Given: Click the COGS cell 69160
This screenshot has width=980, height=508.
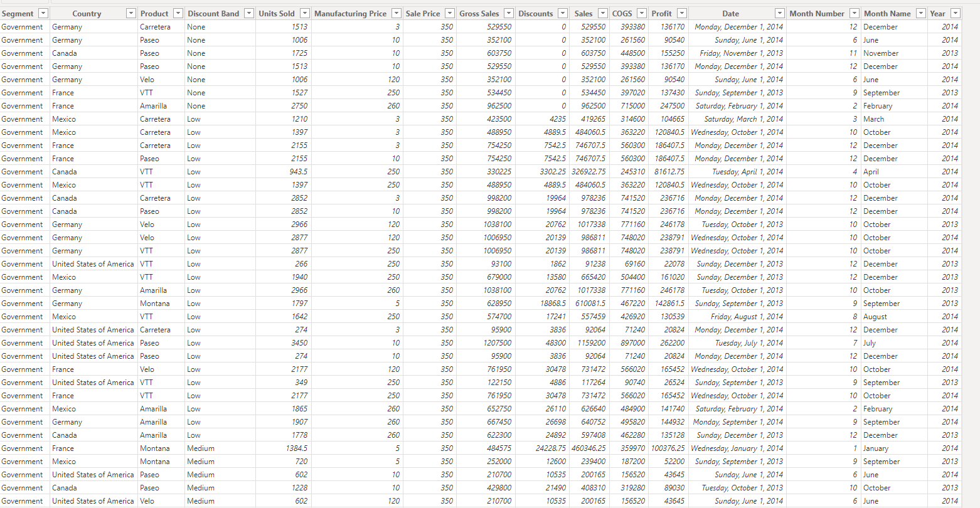Looking at the screenshot, I should pos(634,264).
